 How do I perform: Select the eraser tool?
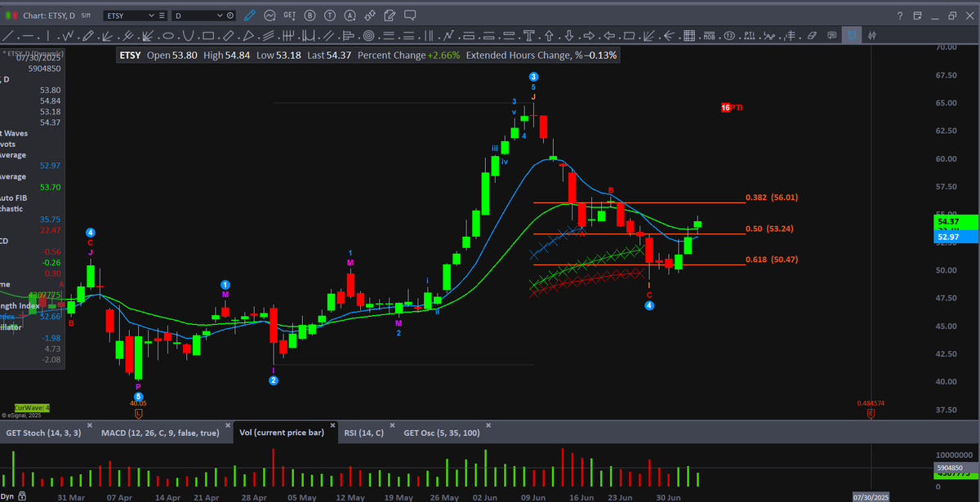tap(811, 35)
